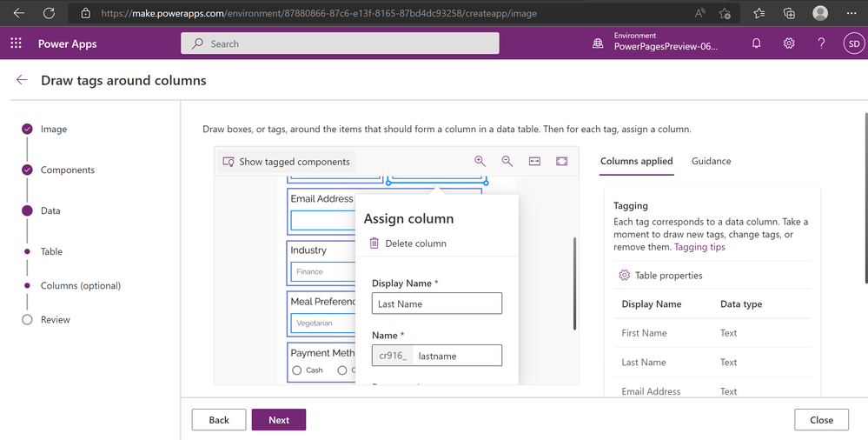Select the Email Address row in columns list
The height and width of the screenshot is (440, 868).
point(712,391)
